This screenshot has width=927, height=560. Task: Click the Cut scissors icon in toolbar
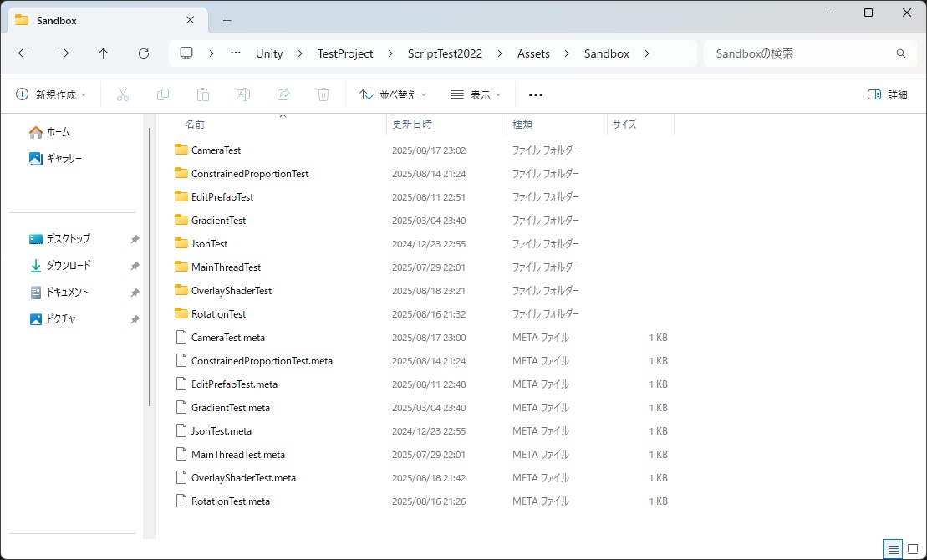(122, 94)
